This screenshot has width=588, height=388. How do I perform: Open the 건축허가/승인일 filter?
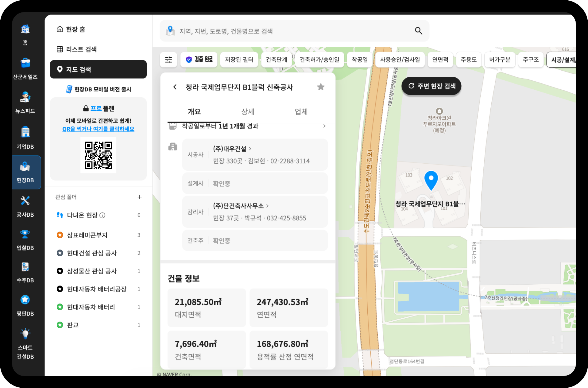tap(319, 60)
